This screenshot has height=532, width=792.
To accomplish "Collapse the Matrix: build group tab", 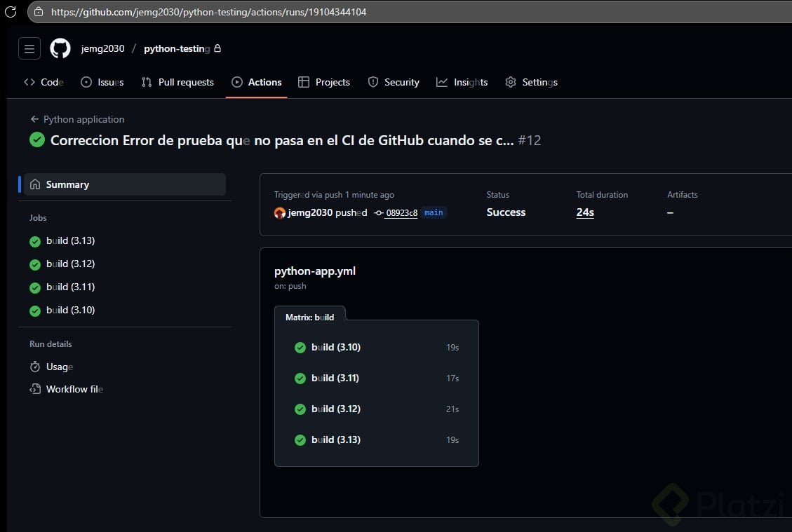I will pos(309,318).
